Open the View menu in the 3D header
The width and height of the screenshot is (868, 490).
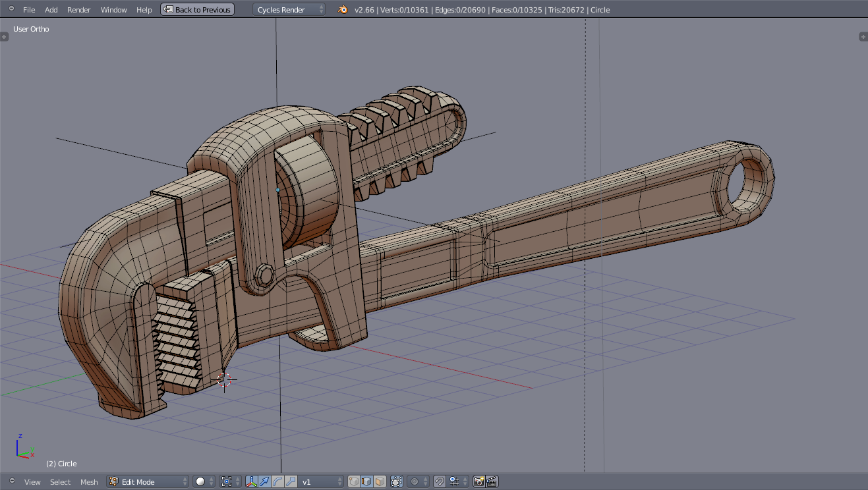[x=32, y=482]
